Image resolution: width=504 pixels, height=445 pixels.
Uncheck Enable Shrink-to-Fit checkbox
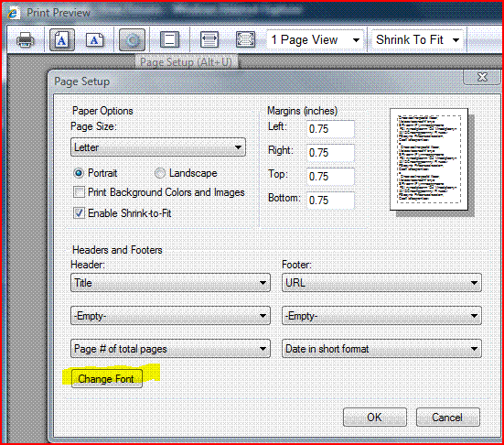[79, 213]
